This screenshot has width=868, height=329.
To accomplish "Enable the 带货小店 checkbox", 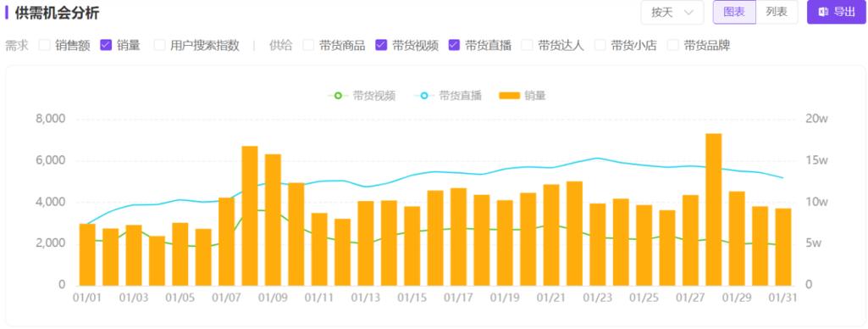I will [x=600, y=46].
